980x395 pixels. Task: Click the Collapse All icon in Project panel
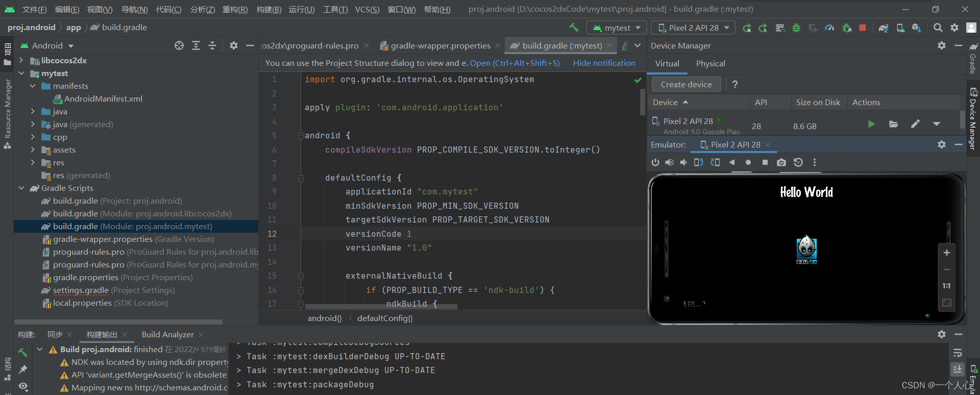[x=212, y=45]
